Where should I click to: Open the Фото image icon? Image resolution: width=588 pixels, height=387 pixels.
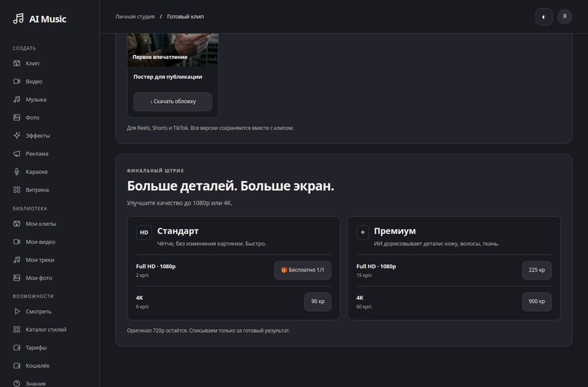(x=17, y=118)
